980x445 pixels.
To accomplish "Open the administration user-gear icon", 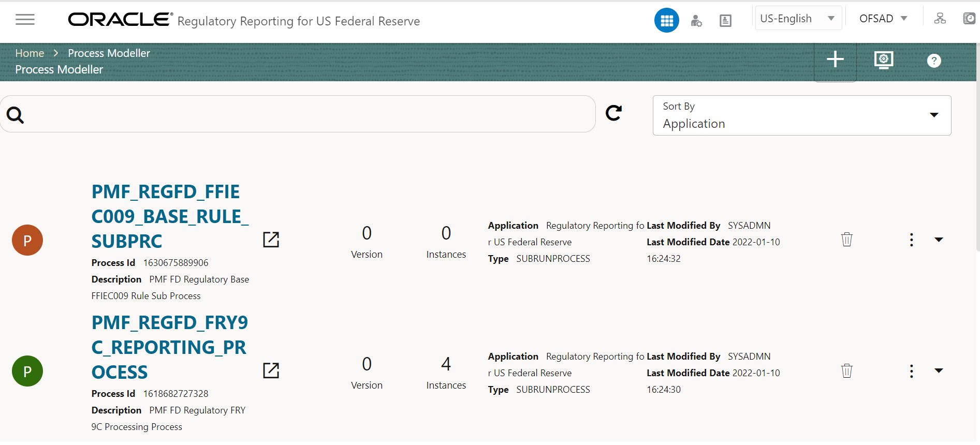I will tap(696, 21).
